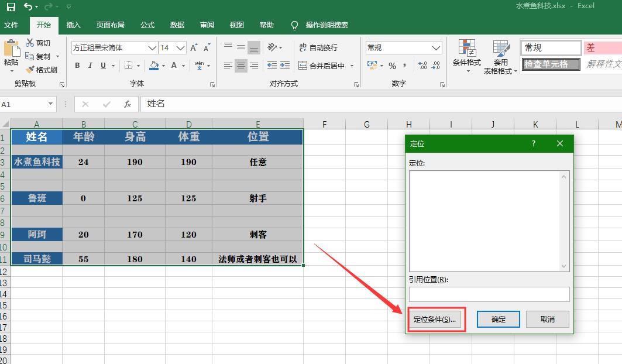Screen dimensions: 622x364
Task: Open the 公式 (Formulas) ribbon tab
Action: tap(147, 25)
